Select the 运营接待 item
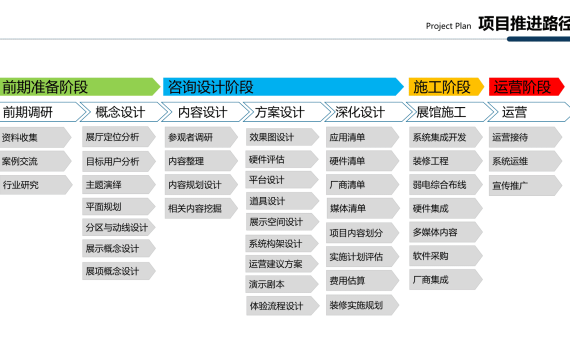570x360 pixels. coord(526,137)
